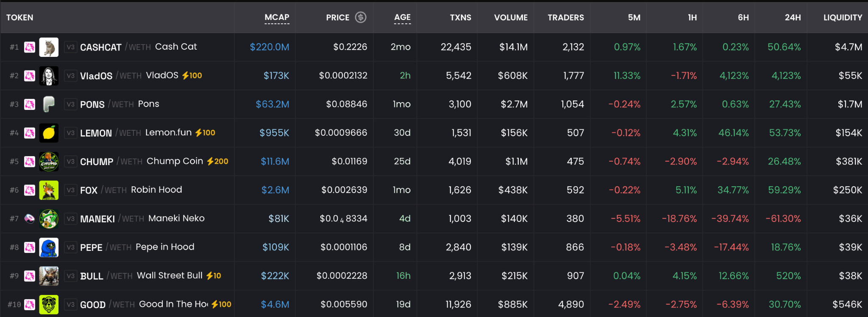868x317 pixels.
Task: Click the boost 100 lightning badge on VladOS
Action: (192, 76)
